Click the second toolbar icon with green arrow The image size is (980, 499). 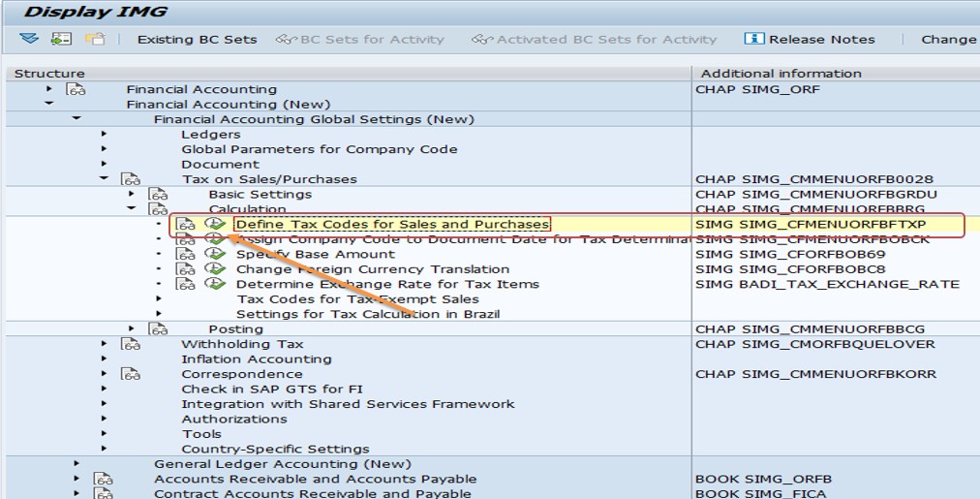[62, 39]
